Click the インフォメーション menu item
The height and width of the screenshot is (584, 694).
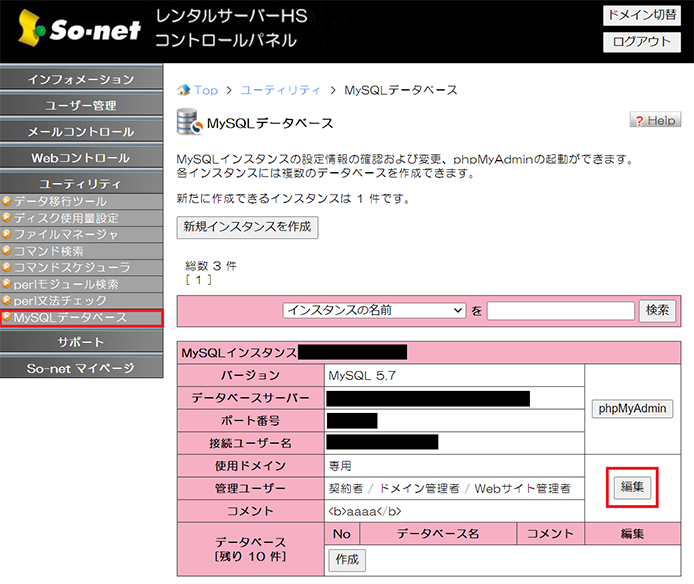[x=80, y=79]
